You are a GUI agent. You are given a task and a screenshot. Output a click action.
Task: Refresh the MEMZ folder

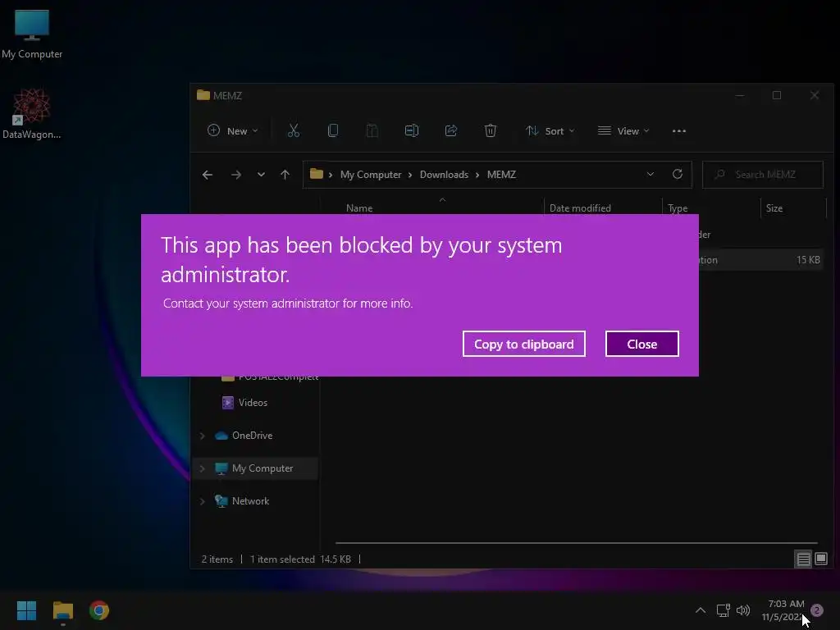(x=677, y=174)
